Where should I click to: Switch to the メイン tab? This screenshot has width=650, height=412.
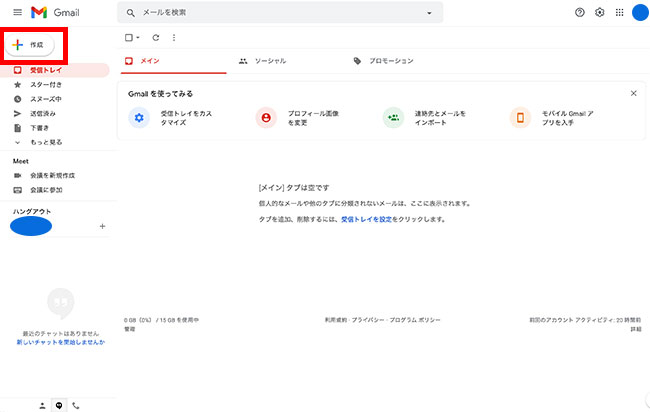pos(174,61)
